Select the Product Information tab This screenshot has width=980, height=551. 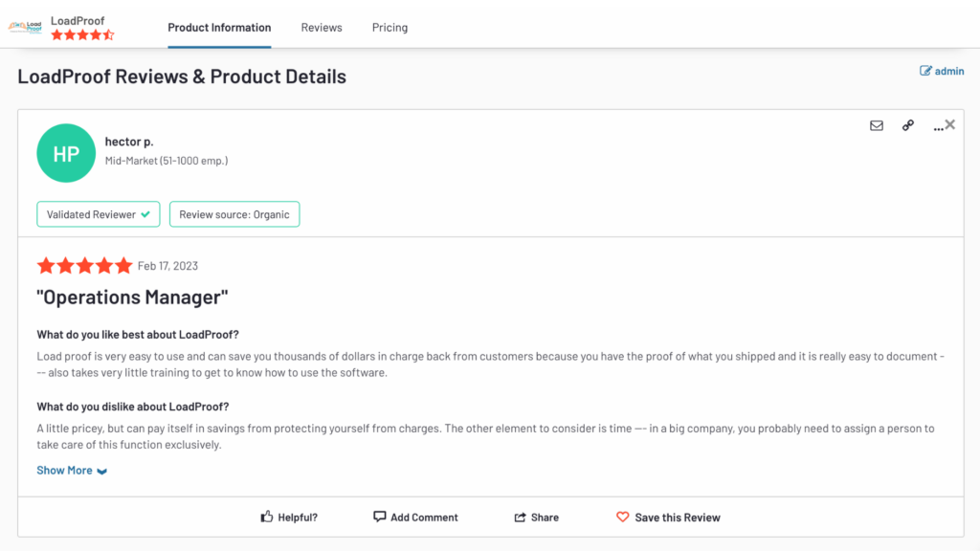point(219,28)
